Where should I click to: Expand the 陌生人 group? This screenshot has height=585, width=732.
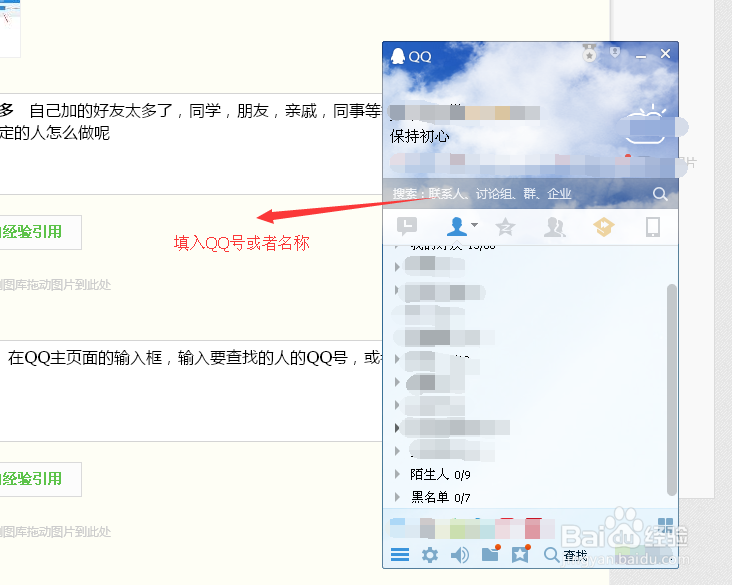[x=397, y=474]
